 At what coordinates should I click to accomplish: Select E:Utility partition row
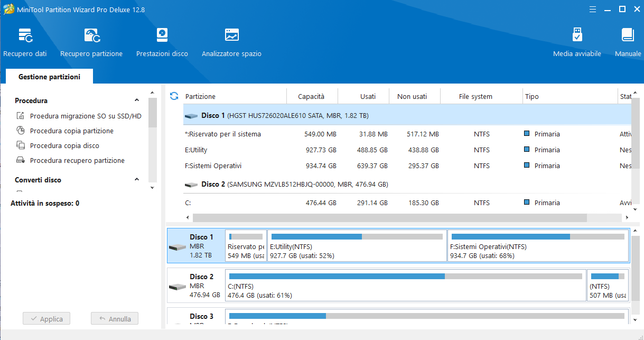(407, 150)
